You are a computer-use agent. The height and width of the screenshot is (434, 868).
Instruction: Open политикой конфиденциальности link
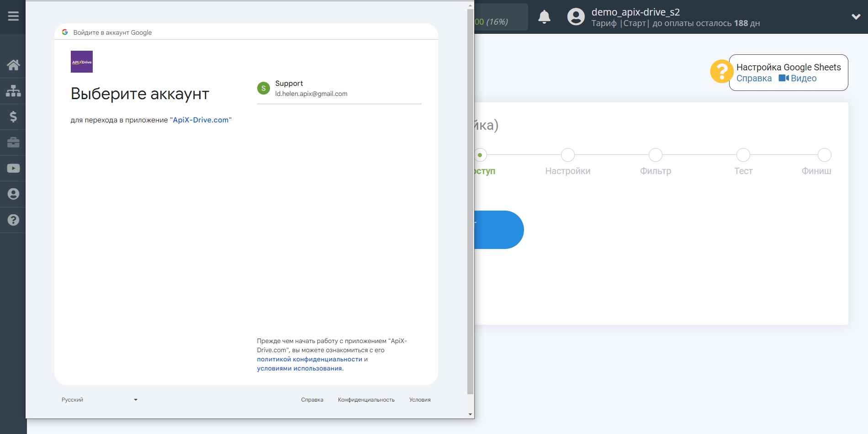(309, 360)
